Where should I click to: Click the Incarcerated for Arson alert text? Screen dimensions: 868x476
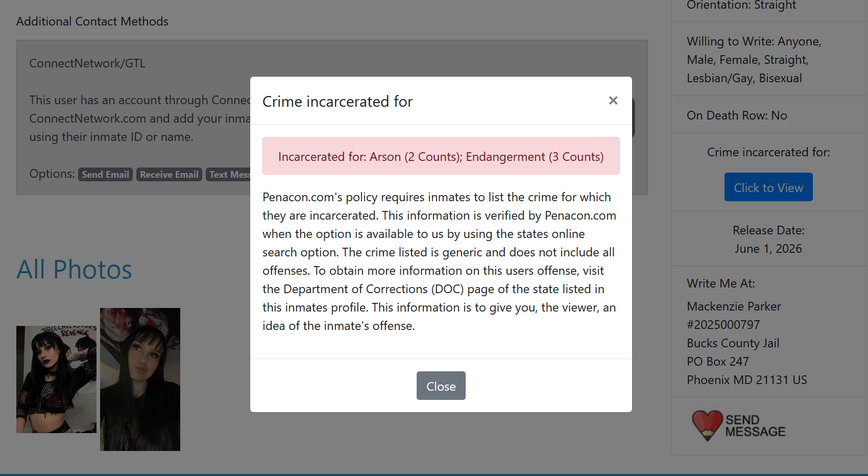pos(441,156)
